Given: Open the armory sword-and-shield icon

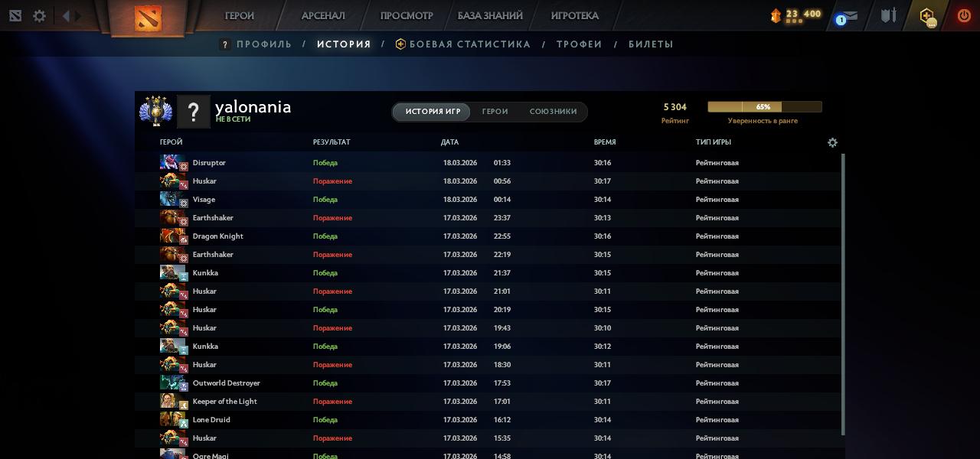Looking at the screenshot, I should pos(888,15).
